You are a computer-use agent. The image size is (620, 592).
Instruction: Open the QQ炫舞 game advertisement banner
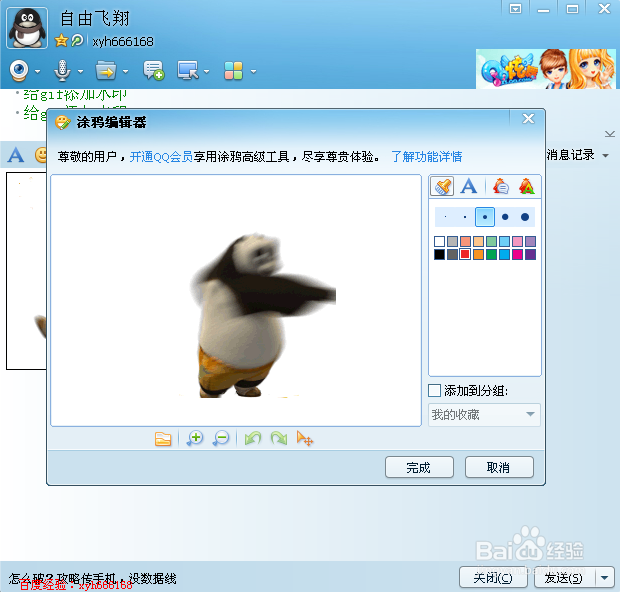[x=546, y=69]
